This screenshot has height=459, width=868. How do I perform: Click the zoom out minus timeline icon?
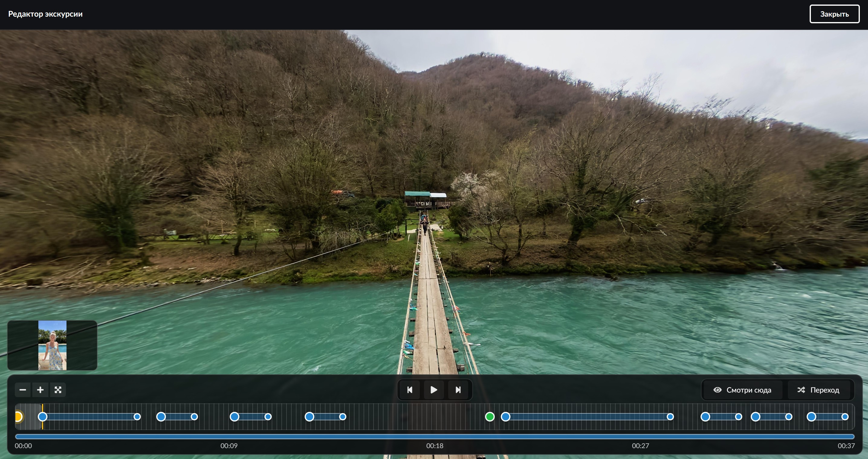[23, 390]
